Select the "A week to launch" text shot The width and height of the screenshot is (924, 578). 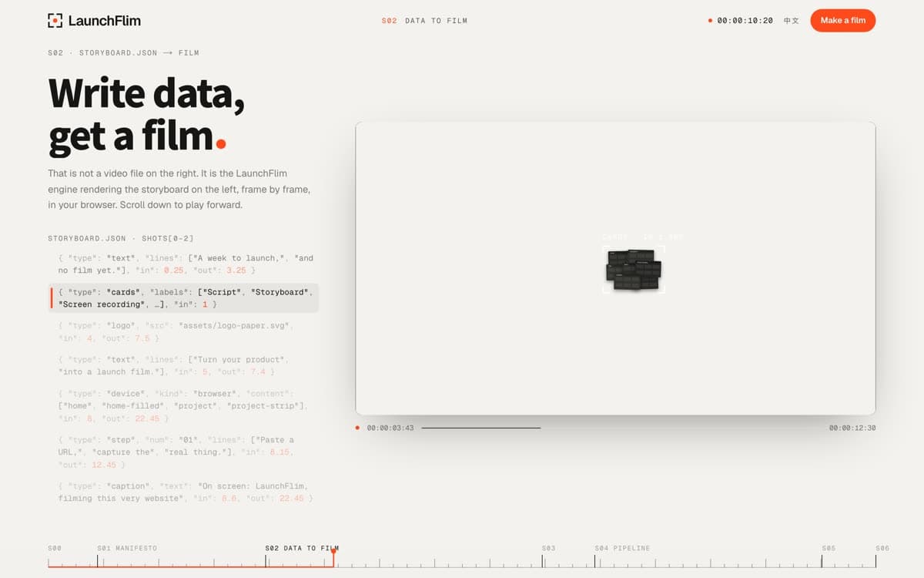click(x=183, y=264)
